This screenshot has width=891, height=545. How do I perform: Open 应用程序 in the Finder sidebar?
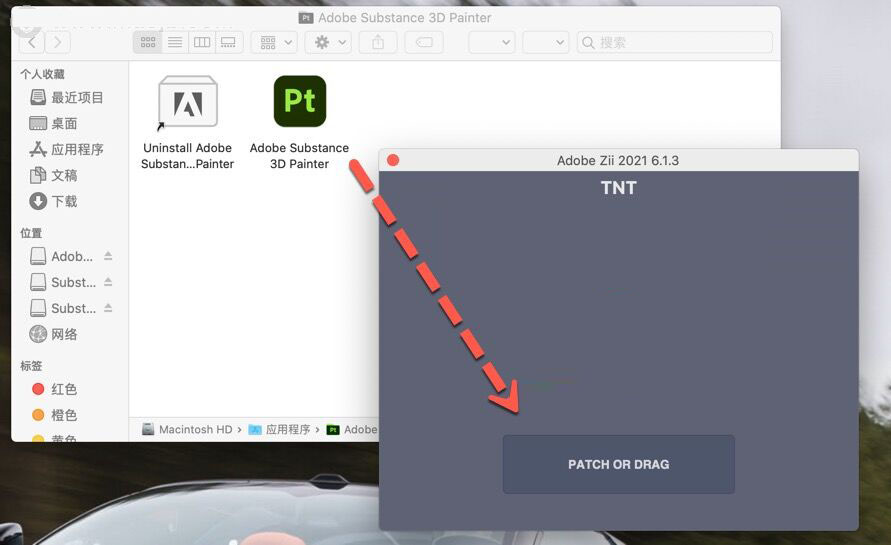pyautogui.click(x=66, y=149)
